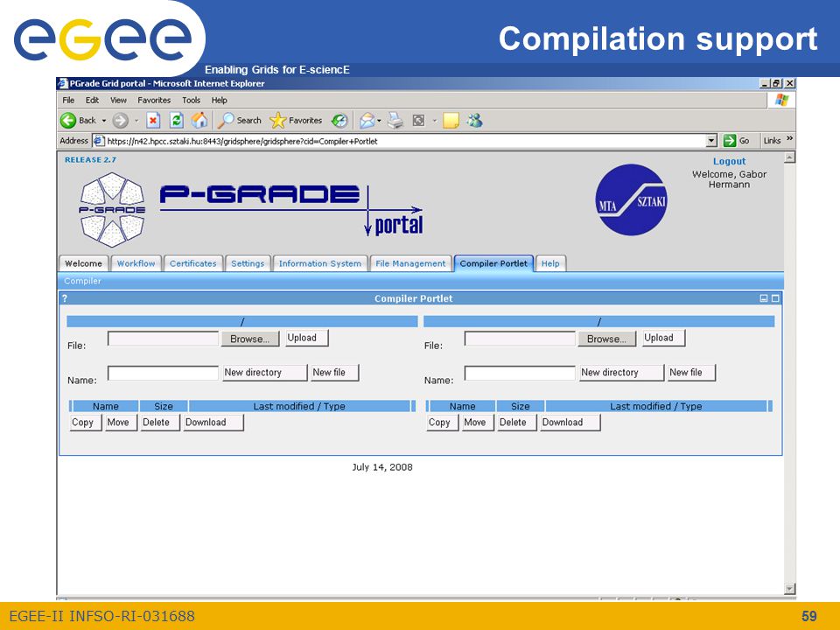
Task: Open the Forward button history dropdown arrow
Action: 136,121
